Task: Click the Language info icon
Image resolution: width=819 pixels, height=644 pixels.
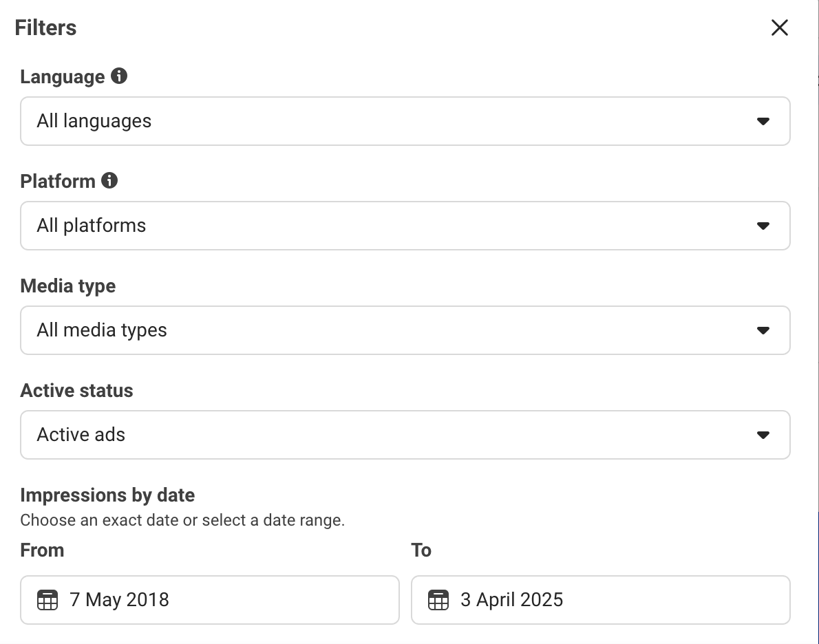Action: [120, 77]
